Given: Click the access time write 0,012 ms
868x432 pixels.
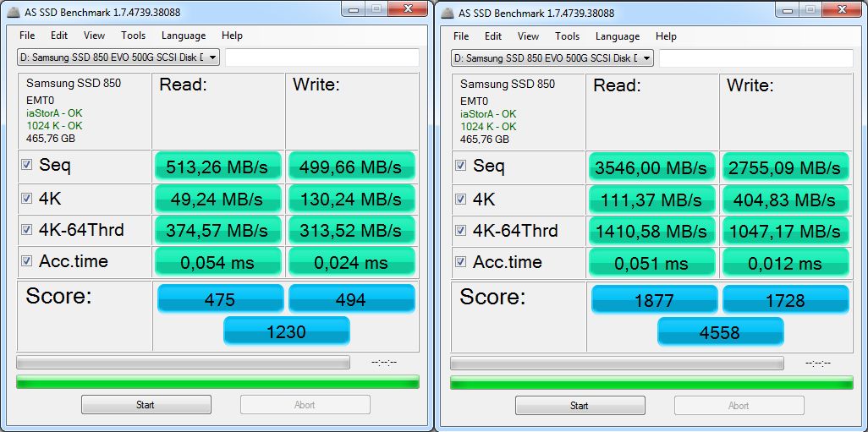Looking at the screenshot, I should [x=786, y=262].
